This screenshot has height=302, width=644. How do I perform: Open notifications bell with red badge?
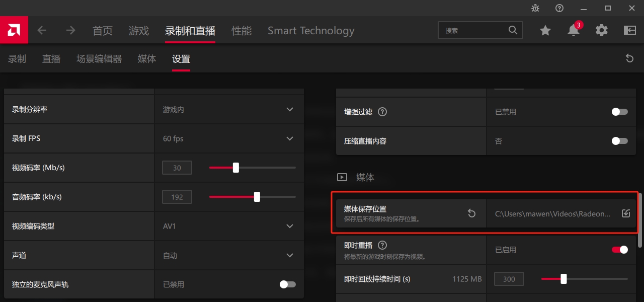coord(574,30)
